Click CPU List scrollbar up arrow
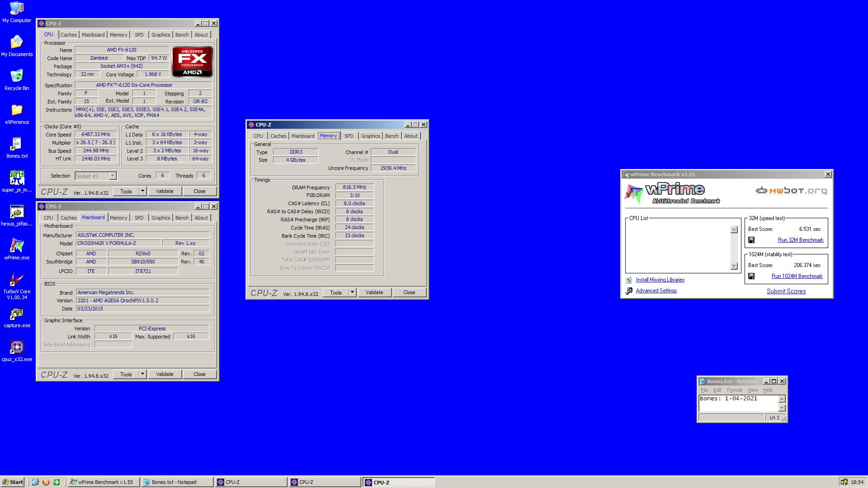Screen dimensions: 868x488 click(734, 230)
